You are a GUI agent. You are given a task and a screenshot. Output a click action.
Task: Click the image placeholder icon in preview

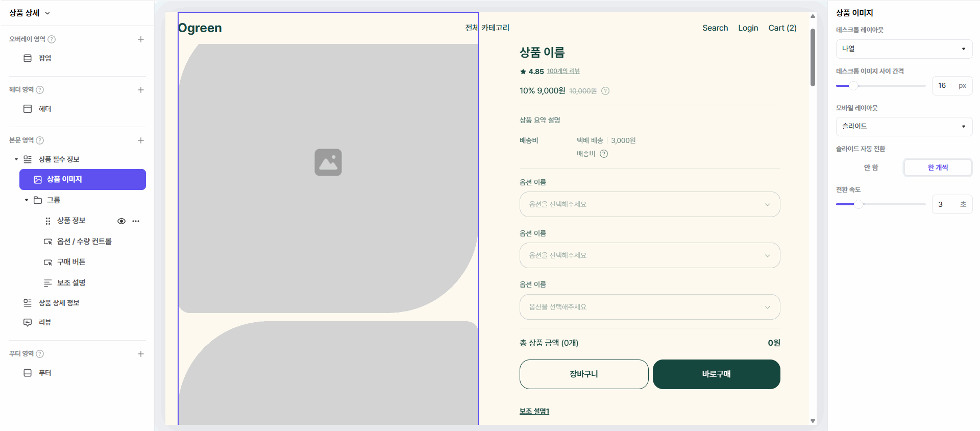coord(328,162)
